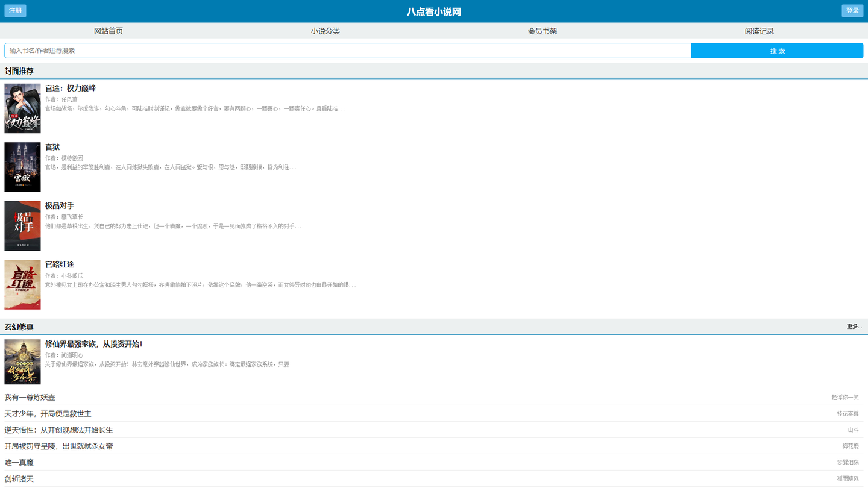Viewport: 868px width, 488px height.
Task: Click author name 梅花鹿
Action: pos(851,446)
